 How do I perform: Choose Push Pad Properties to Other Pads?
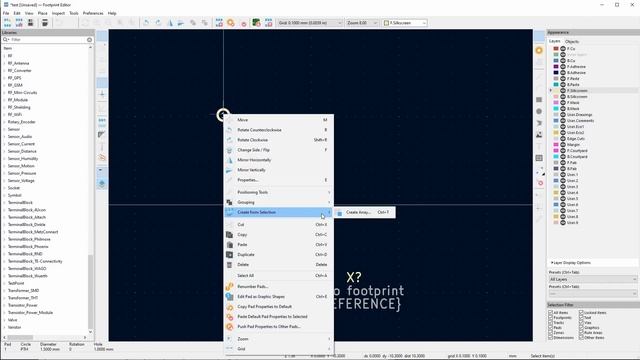[x=279, y=327]
